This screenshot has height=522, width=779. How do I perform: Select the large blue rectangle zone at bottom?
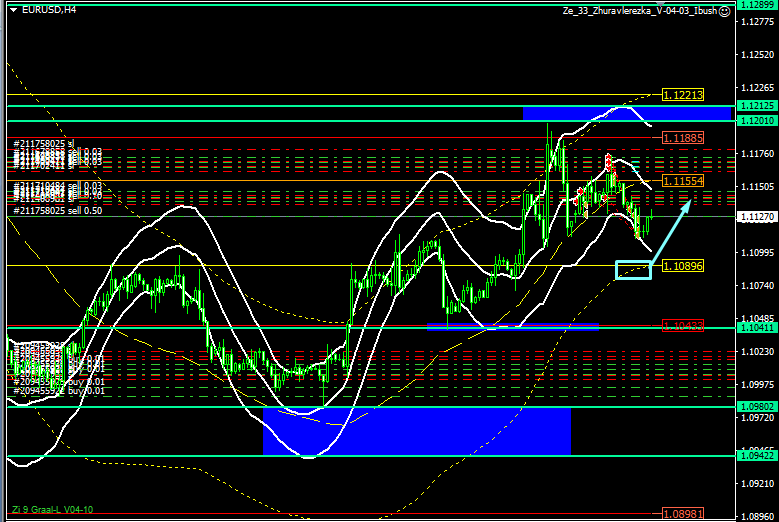pos(417,431)
